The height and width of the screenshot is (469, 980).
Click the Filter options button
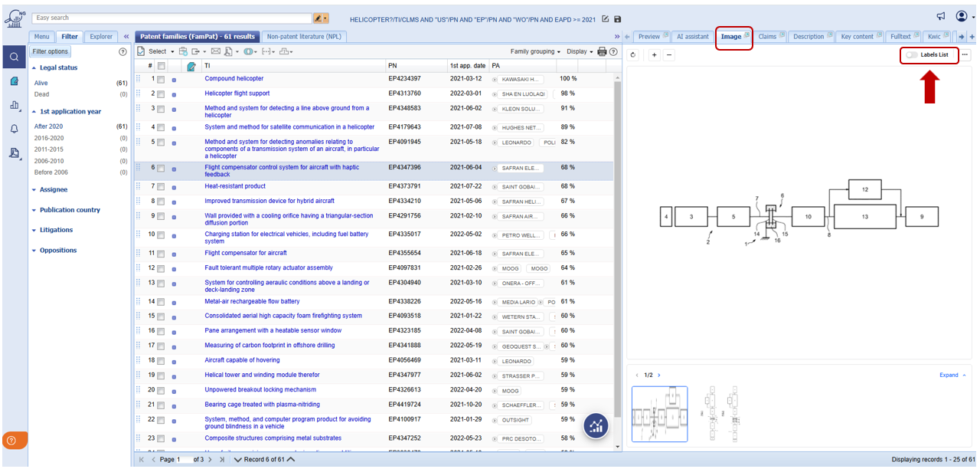pyautogui.click(x=51, y=51)
